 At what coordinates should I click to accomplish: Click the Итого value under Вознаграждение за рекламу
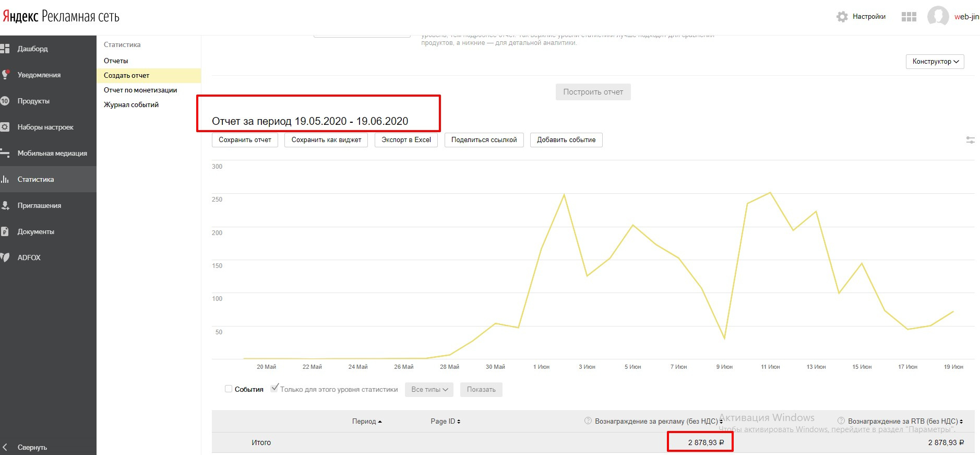tap(706, 442)
